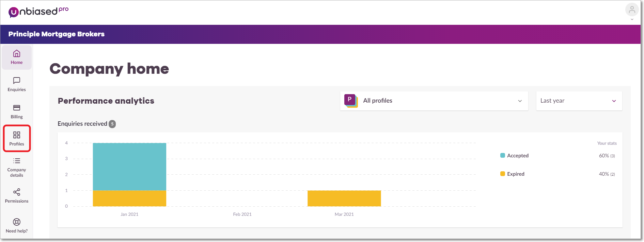
Task: Click the Unbiased Pro logo
Action: tap(38, 12)
